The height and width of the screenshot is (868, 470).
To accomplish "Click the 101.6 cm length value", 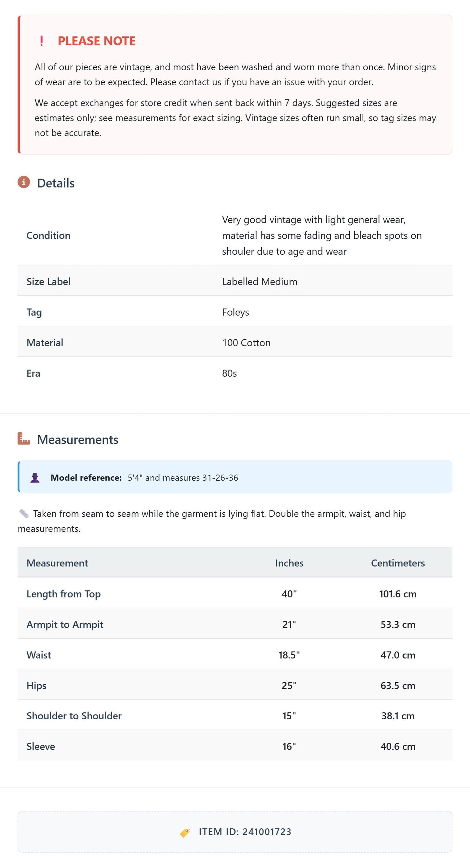I will tap(398, 594).
